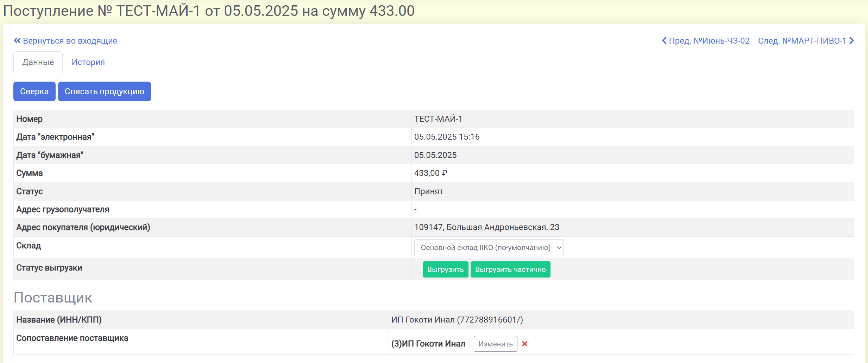The height and width of the screenshot is (363, 868).
Task: Open previous document Пред. №Июнь-ЧЗ-02
Action: pos(709,41)
